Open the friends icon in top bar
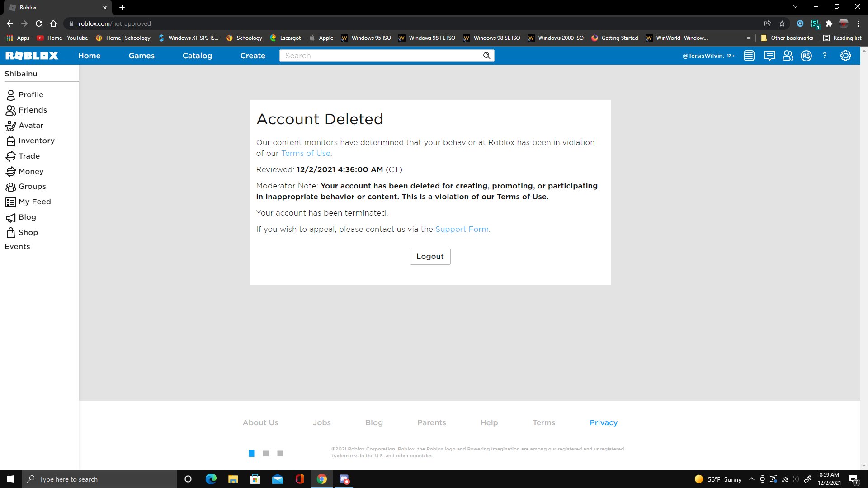The image size is (868, 488). coord(788,56)
